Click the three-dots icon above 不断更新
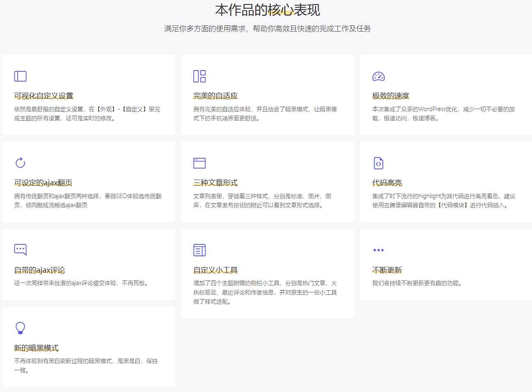 378,250
